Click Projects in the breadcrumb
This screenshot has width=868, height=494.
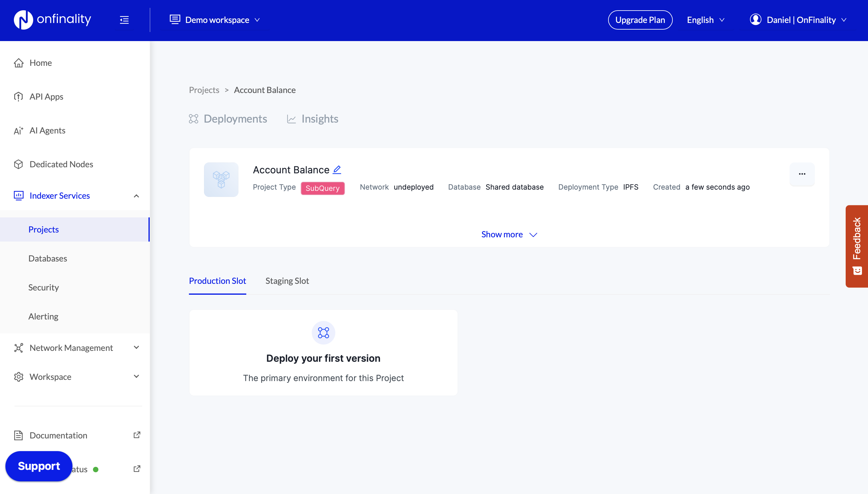tap(204, 90)
